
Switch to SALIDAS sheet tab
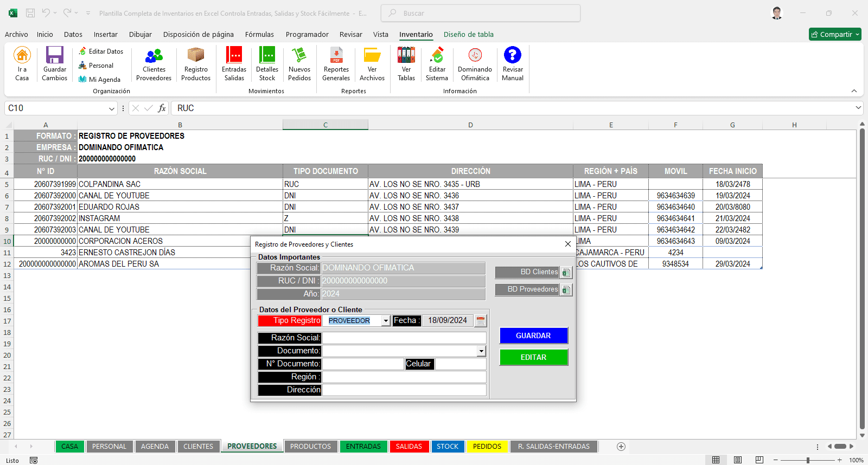coord(409,447)
